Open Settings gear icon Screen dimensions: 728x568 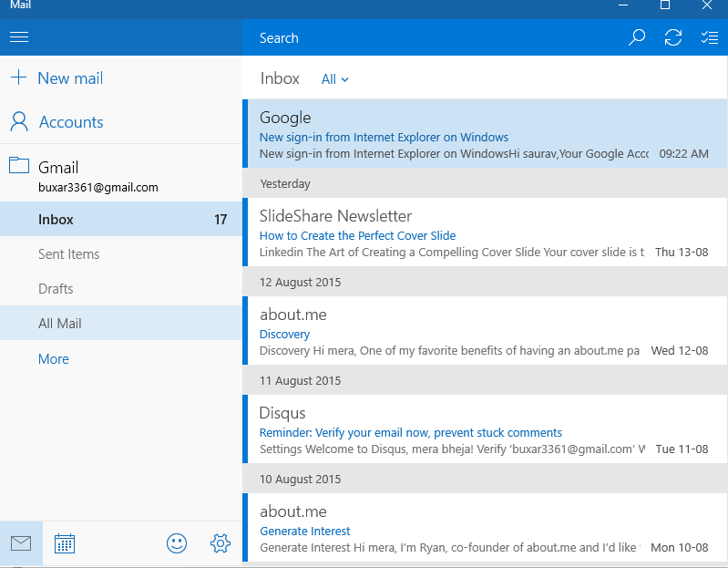point(220,543)
